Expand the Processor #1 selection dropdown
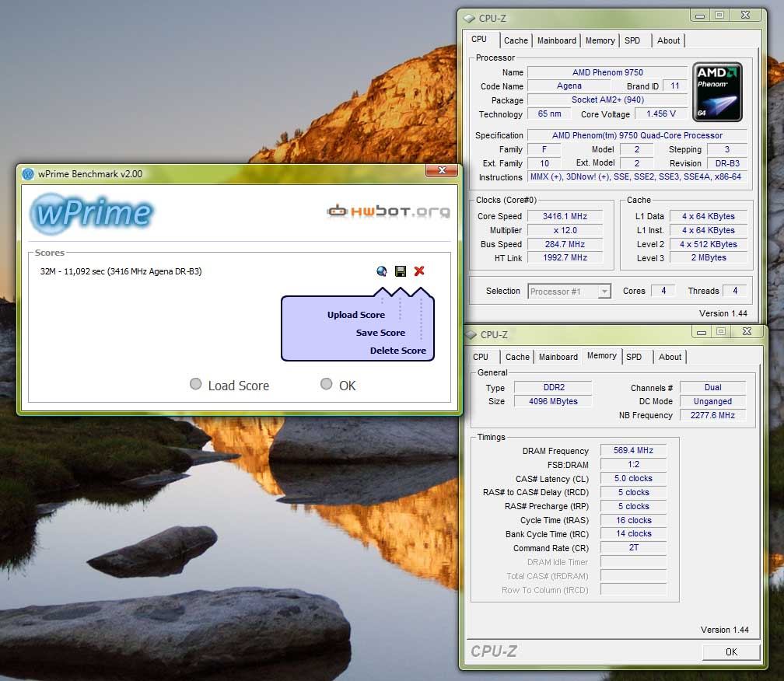This screenshot has width=784, height=681. [x=604, y=292]
